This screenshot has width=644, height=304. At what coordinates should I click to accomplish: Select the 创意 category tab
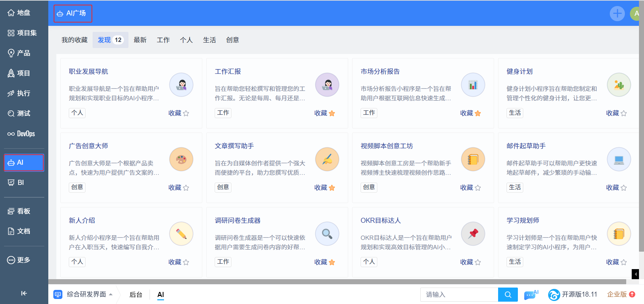pyautogui.click(x=232, y=40)
